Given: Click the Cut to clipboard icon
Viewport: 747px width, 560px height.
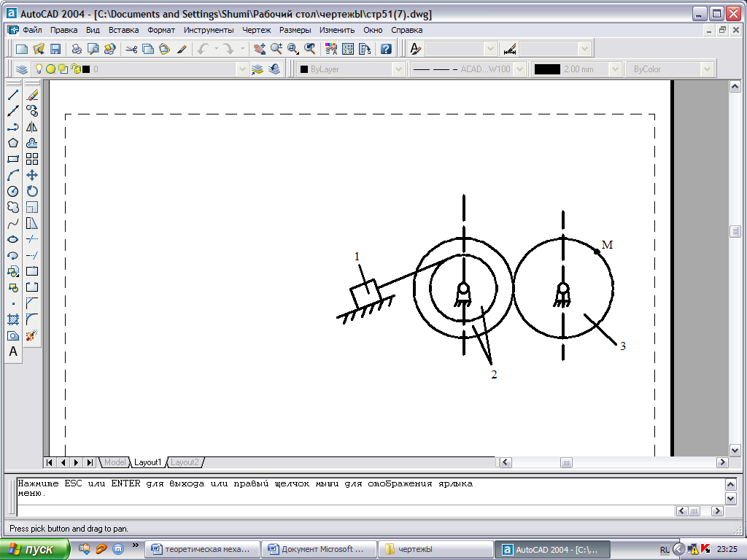Looking at the screenshot, I should coord(131,49).
